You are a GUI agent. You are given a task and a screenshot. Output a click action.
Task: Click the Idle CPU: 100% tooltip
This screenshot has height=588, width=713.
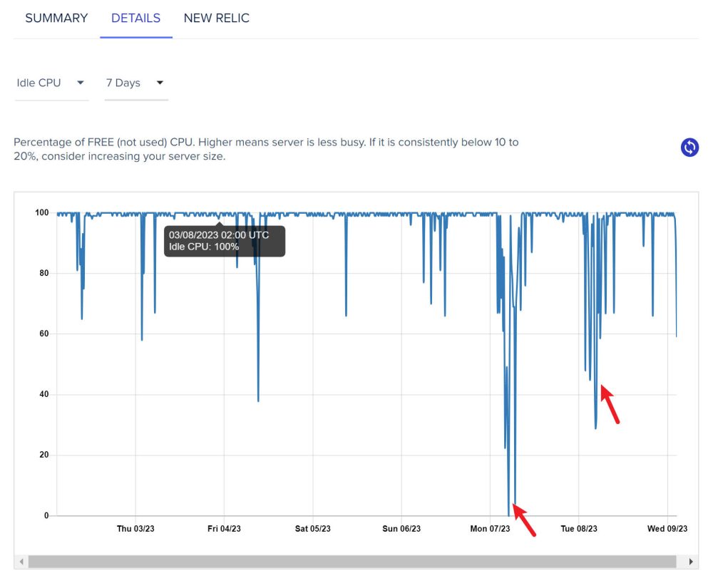(x=225, y=241)
